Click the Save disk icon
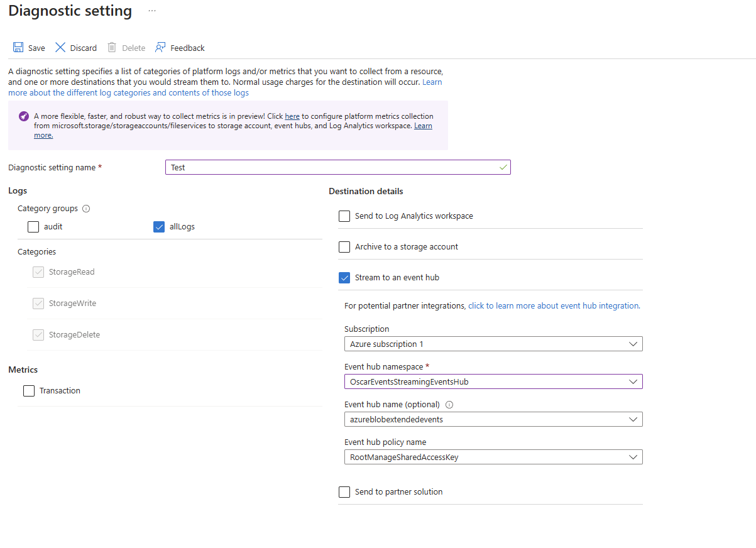This screenshot has width=756, height=548. point(18,48)
